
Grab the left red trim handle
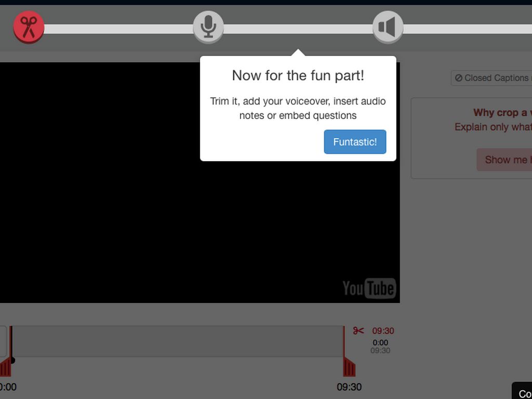click(5, 367)
